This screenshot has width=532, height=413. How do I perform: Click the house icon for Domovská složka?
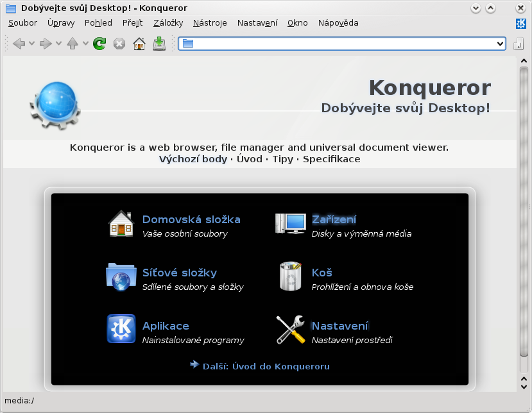click(x=121, y=223)
